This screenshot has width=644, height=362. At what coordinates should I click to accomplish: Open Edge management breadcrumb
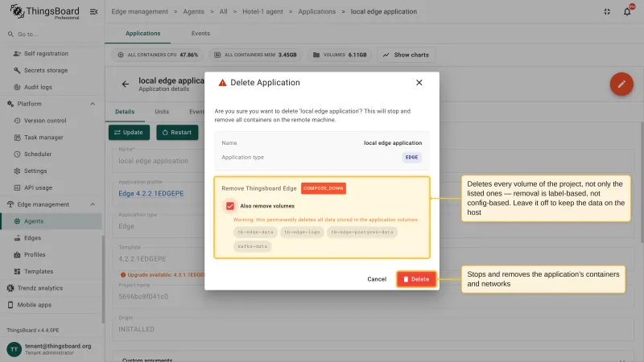(139, 11)
